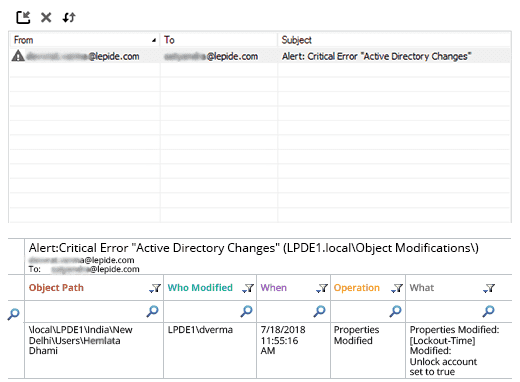Sort by the From column header
Image resolution: width=520 pixels, height=382 pixels.
click(x=85, y=40)
